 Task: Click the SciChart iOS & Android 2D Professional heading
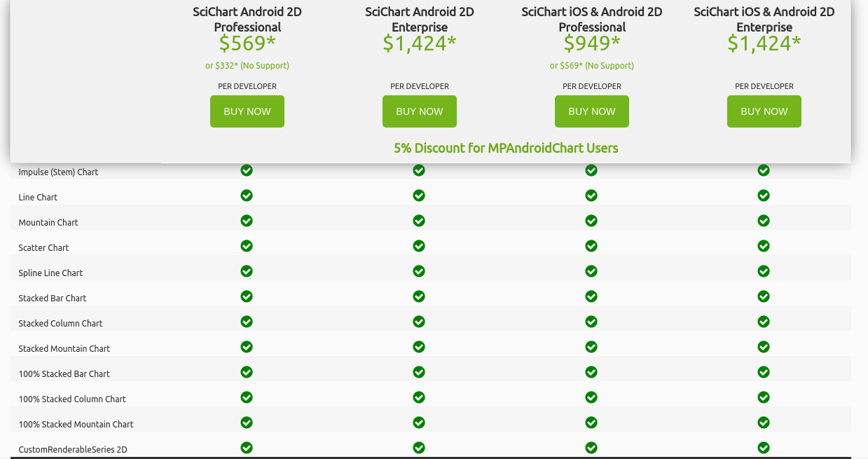[x=592, y=19]
